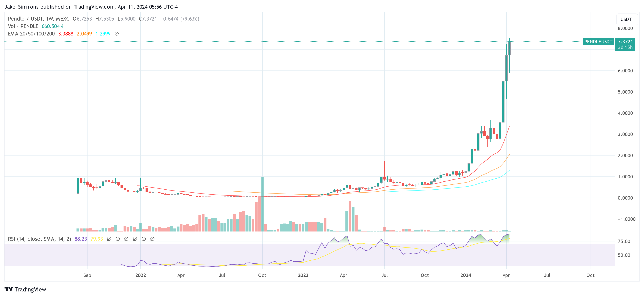Toggle the RSI (14, close, SMA) legend
This screenshot has height=297, width=644.
click(39, 239)
